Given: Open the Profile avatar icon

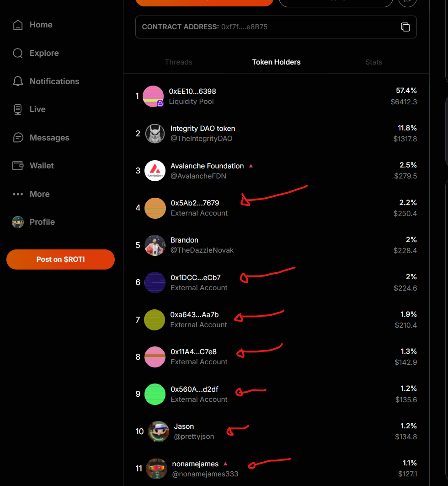Looking at the screenshot, I should click(18, 222).
